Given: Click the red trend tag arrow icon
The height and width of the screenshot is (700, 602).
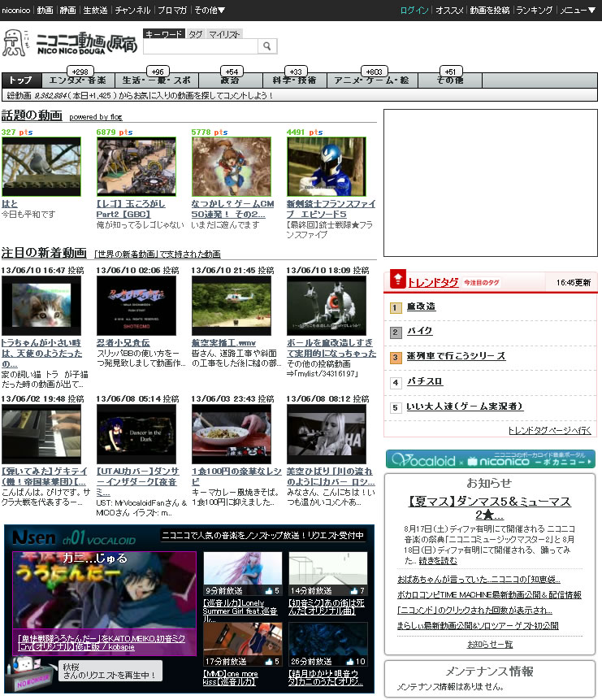Looking at the screenshot, I should coord(397,279).
